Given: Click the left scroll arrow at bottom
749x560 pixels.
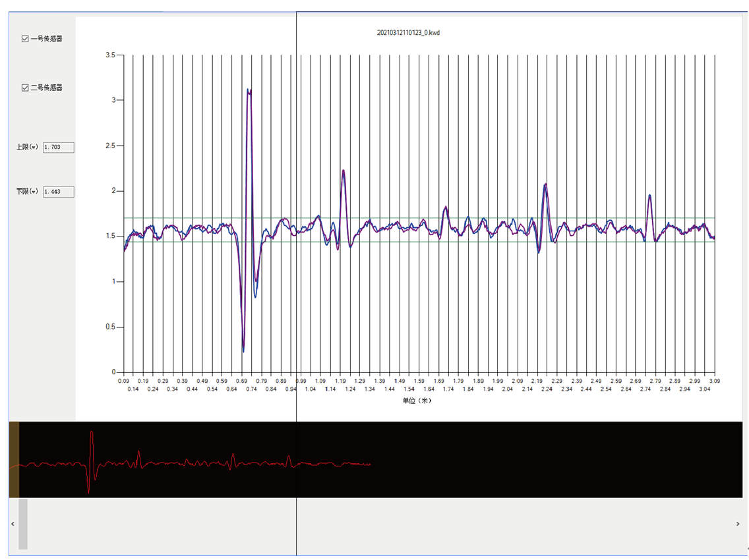Looking at the screenshot, I should 13,524.
